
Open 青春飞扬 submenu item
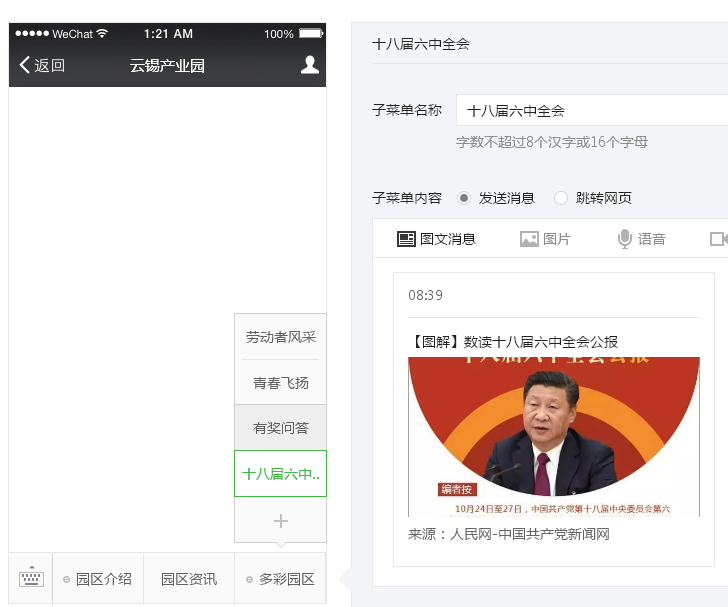click(x=280, y=382)
